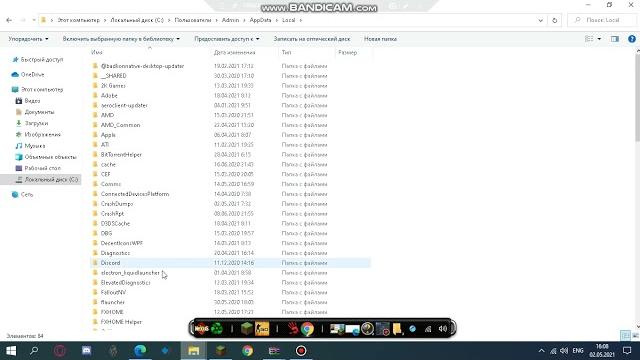Screen dimensions: 640x360
Task: Click the refresh icon beside address bar
Action: point(554,20)
